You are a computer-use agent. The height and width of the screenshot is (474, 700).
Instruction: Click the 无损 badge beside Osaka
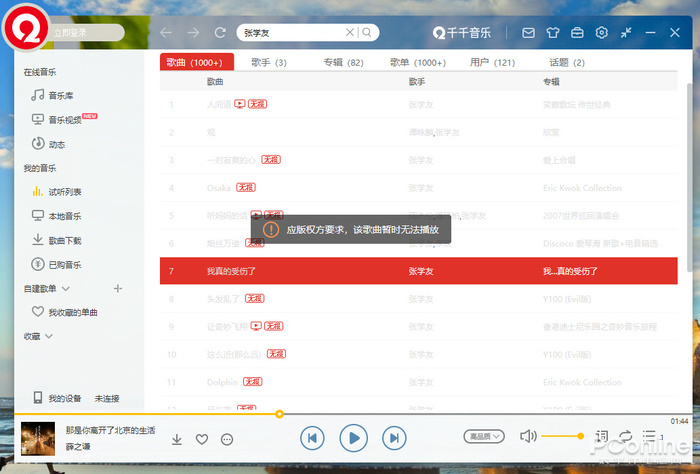[x=246, y=187]
